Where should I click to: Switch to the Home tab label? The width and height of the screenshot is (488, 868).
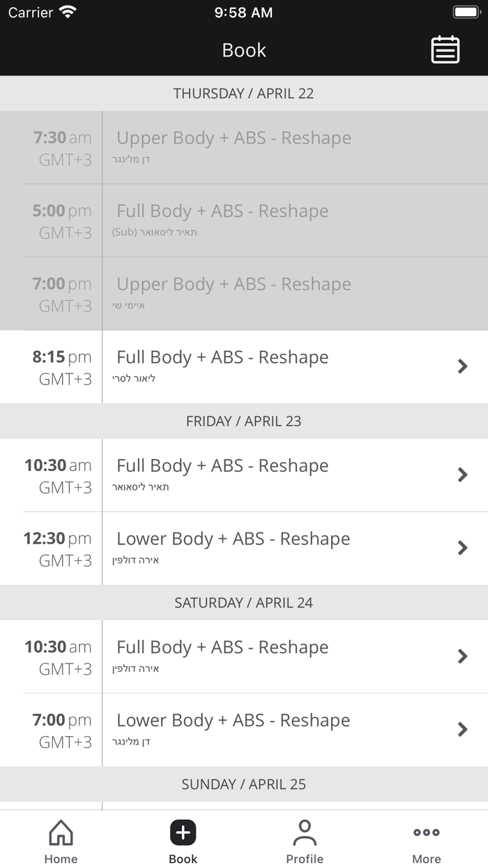(x=61, y=859)
